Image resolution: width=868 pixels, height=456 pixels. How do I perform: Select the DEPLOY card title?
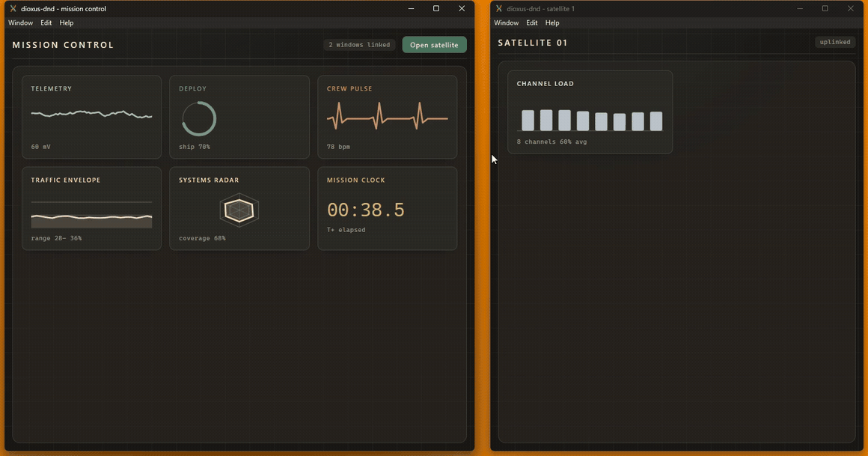point(192,88)
